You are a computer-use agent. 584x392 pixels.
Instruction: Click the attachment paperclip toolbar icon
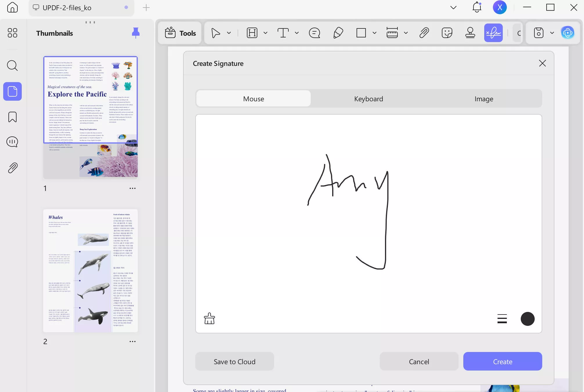(x=424, y=33)
